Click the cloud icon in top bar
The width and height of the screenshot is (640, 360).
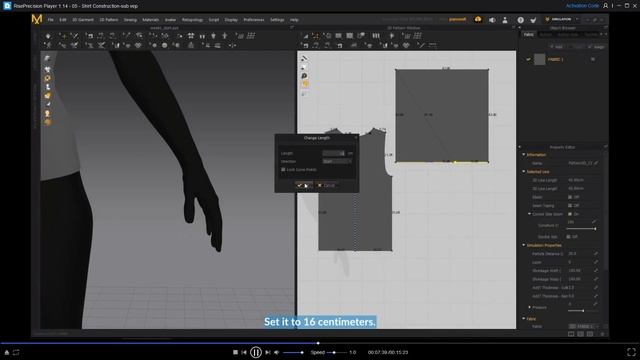478,19
